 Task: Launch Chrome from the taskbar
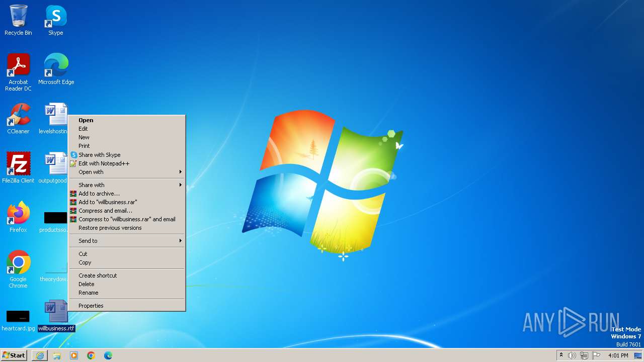point(91,355)
